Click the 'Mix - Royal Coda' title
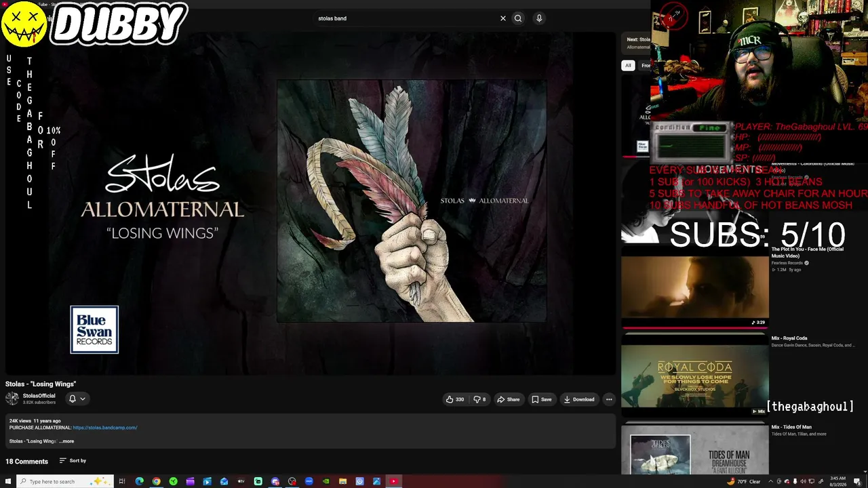Viewport: 868px width, 488px height. (789, 338)
